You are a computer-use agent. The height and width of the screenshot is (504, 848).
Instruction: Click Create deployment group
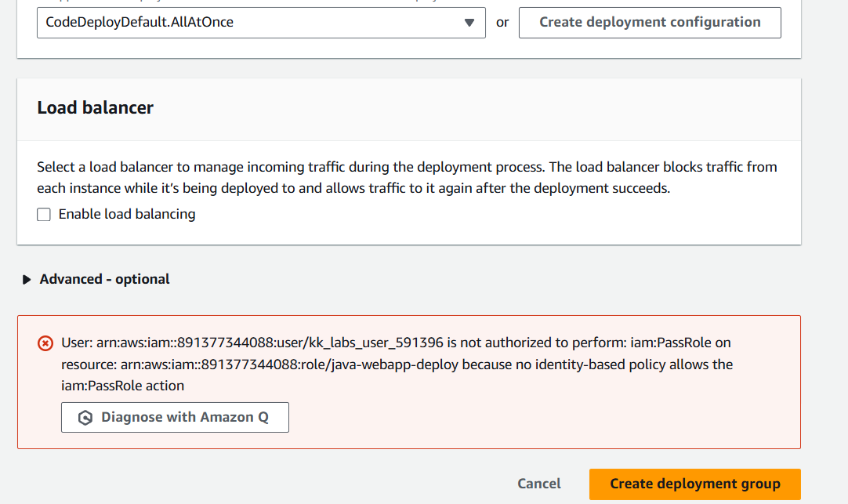[x=694, y=484]
